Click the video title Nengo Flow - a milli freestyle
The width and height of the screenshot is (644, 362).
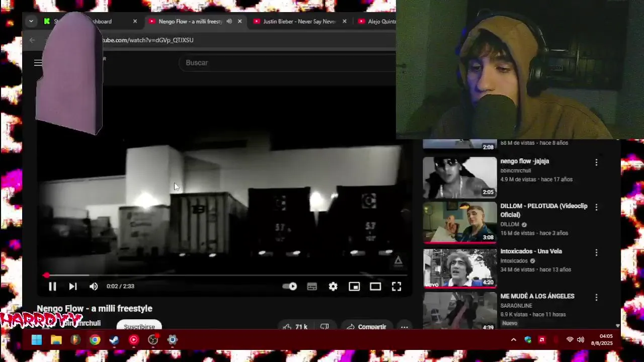(95, 308)
